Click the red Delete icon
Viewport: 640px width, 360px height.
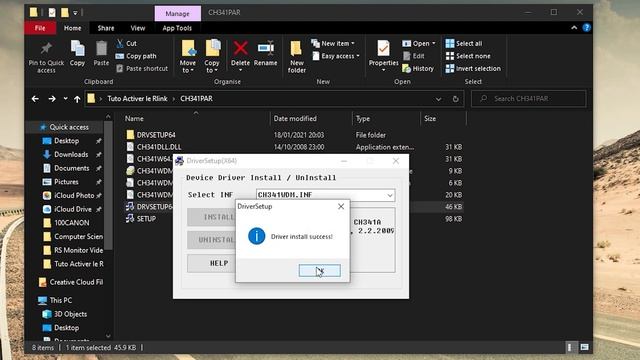(240, 49)
